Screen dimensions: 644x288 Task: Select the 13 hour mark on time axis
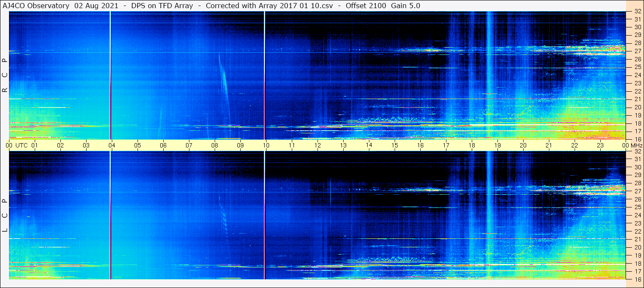tap(343, 145)
